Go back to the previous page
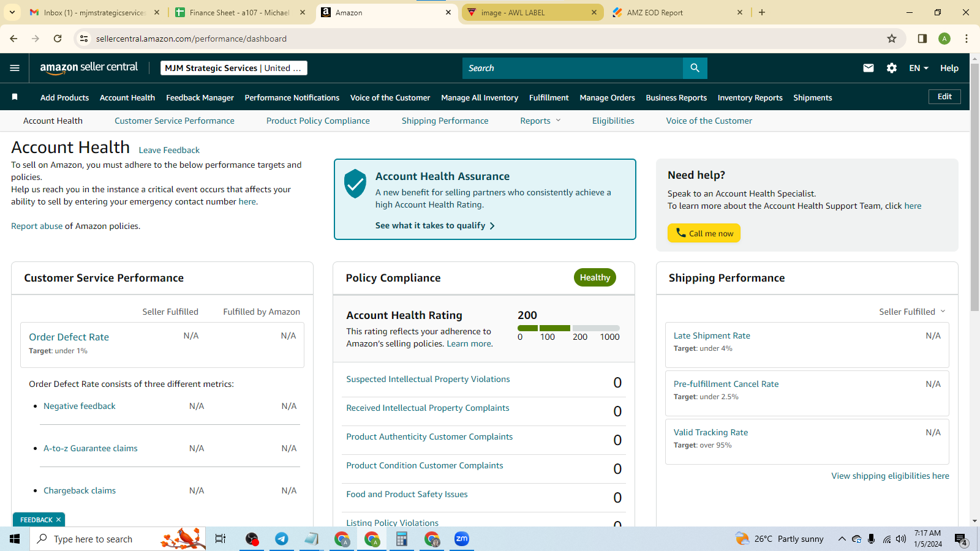This screenshot has width=980, height=551. click(x=13, y=39)
